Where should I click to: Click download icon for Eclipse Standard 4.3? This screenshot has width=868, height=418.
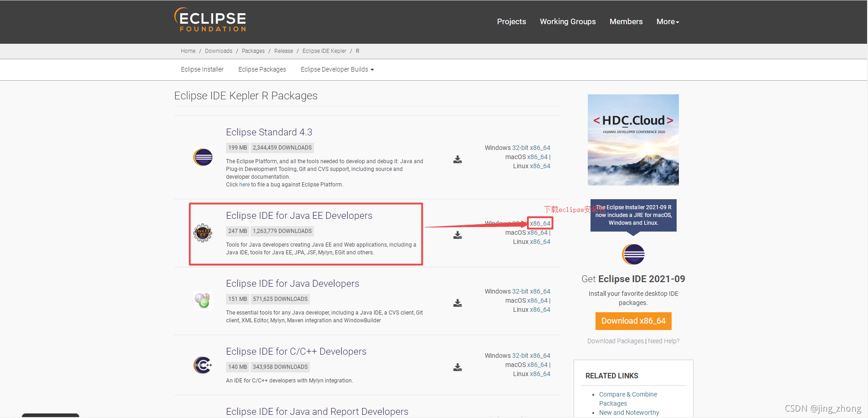coord(457,160)
